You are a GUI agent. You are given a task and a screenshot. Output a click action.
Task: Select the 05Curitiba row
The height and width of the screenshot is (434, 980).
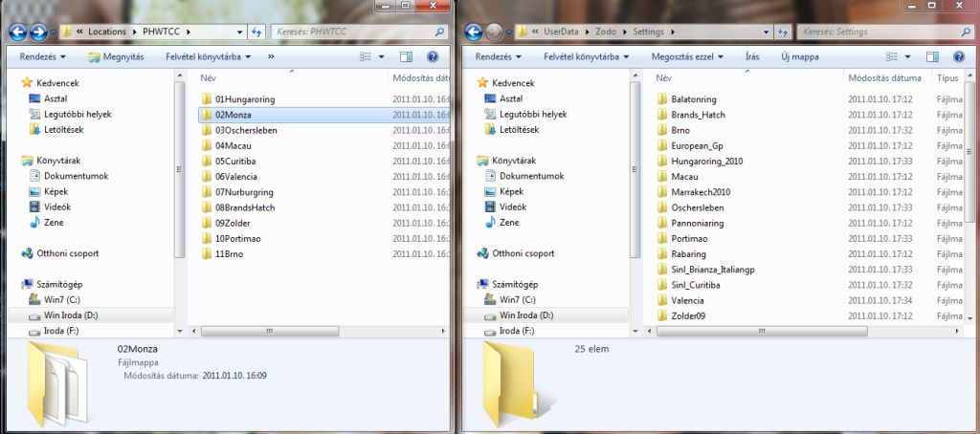click(323, 162)
